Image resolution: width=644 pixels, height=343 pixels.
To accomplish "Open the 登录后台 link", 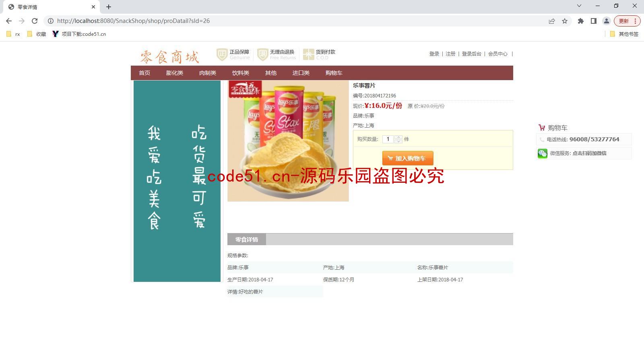I will (471, 54).
